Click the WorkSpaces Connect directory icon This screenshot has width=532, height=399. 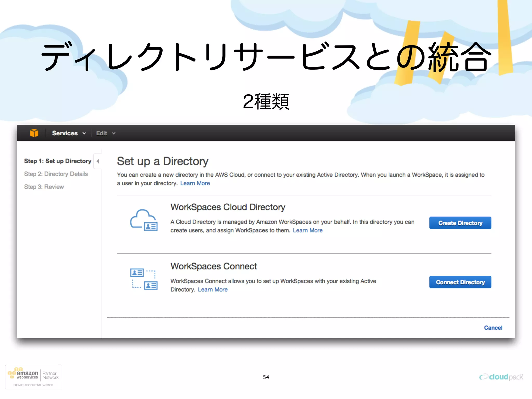click(144, 279)
